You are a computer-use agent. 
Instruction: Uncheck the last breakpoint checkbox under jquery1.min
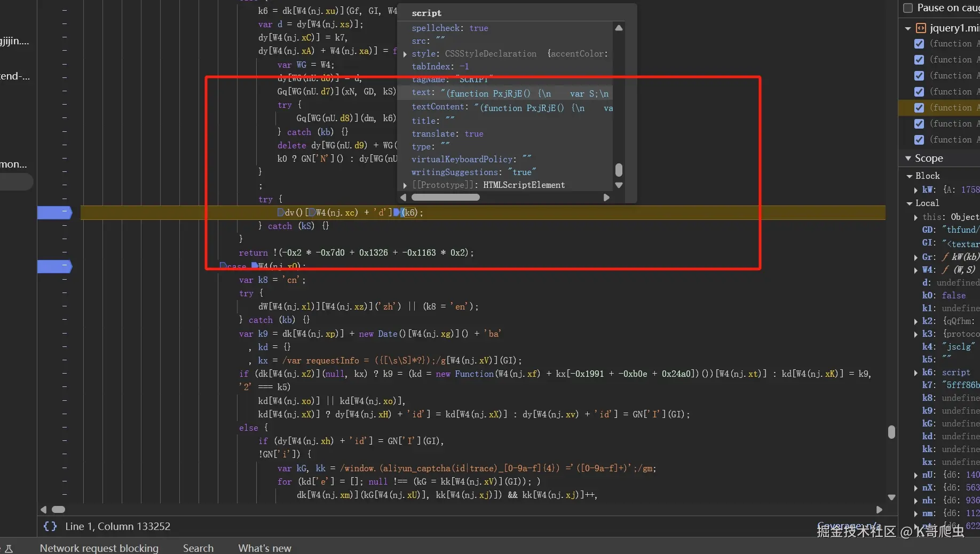[919, 140]
